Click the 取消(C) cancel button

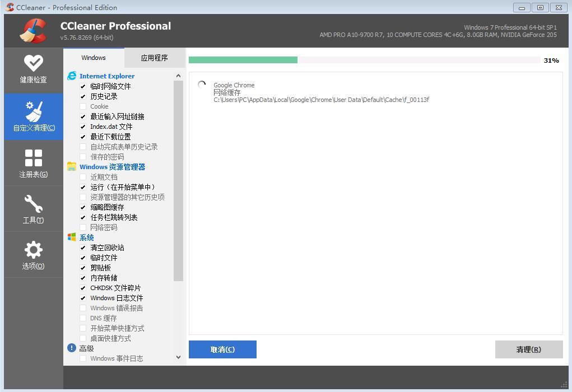click(222, 349)
